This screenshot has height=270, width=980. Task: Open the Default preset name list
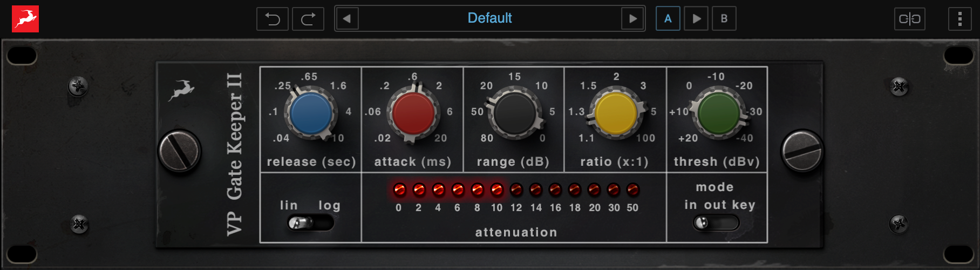(x=489, y=19)
